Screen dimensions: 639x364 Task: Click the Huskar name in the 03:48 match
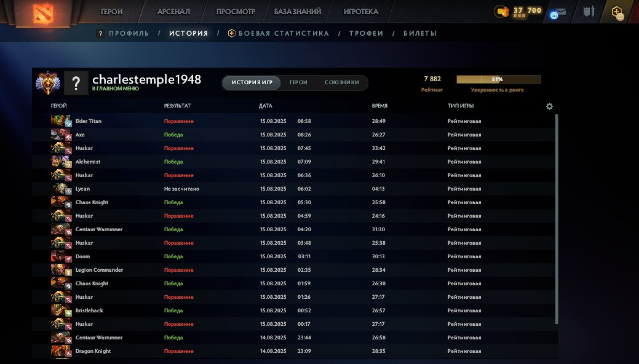coord(84,243)
